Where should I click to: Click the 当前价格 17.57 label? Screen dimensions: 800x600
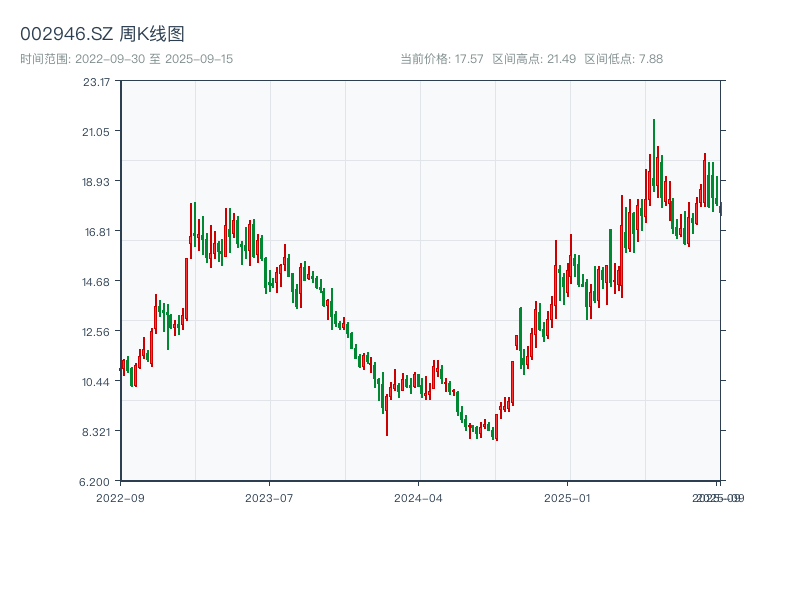pyautogui.click(x=442, y=59)
